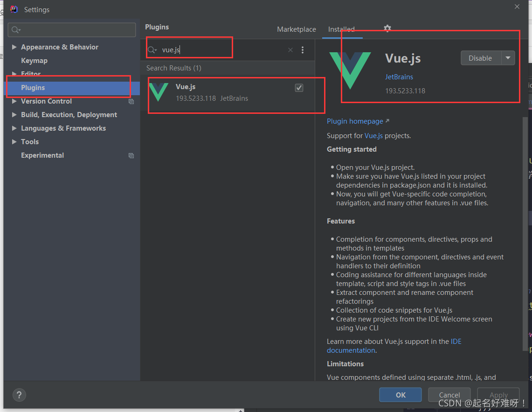Select Keymap in settings tree
532x412 pixels.
point(34,61)
